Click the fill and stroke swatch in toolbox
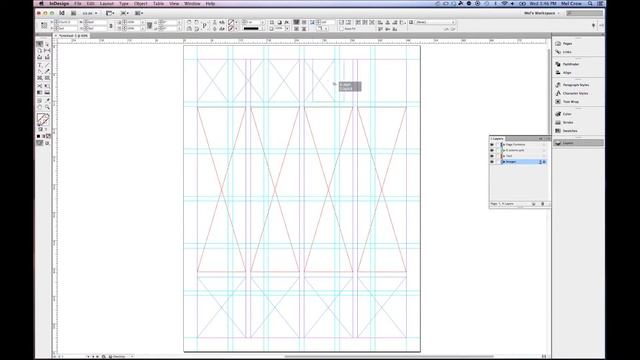This screenshot has width=640, height=360. coord(43,119)
